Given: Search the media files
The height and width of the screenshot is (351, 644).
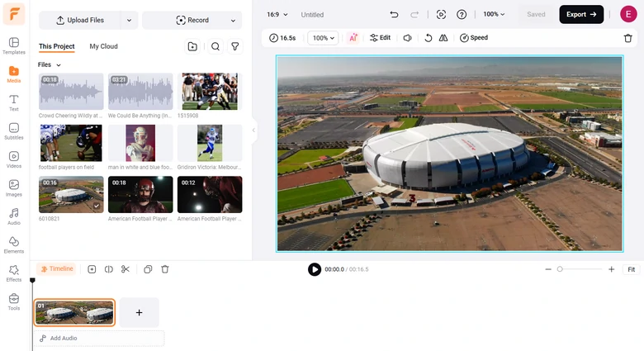Looking at the screenshot, I should (215, 46).
